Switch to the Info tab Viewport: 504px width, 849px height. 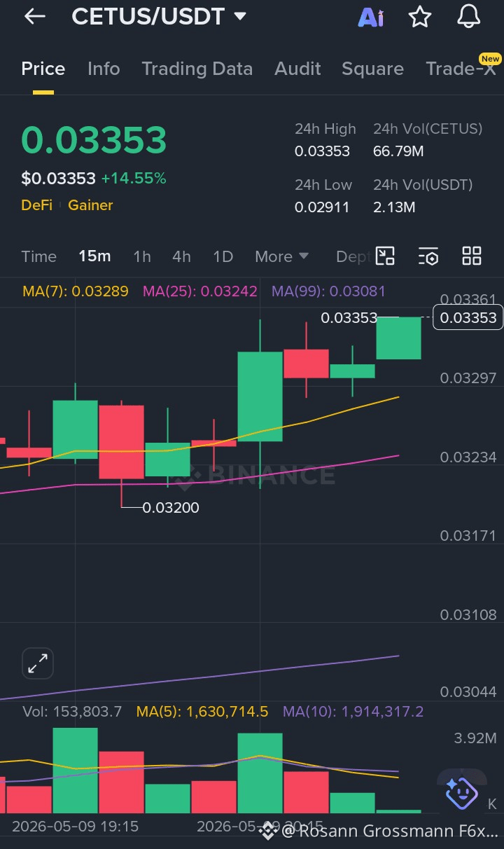pyautogui.click(x=104, y=69)
